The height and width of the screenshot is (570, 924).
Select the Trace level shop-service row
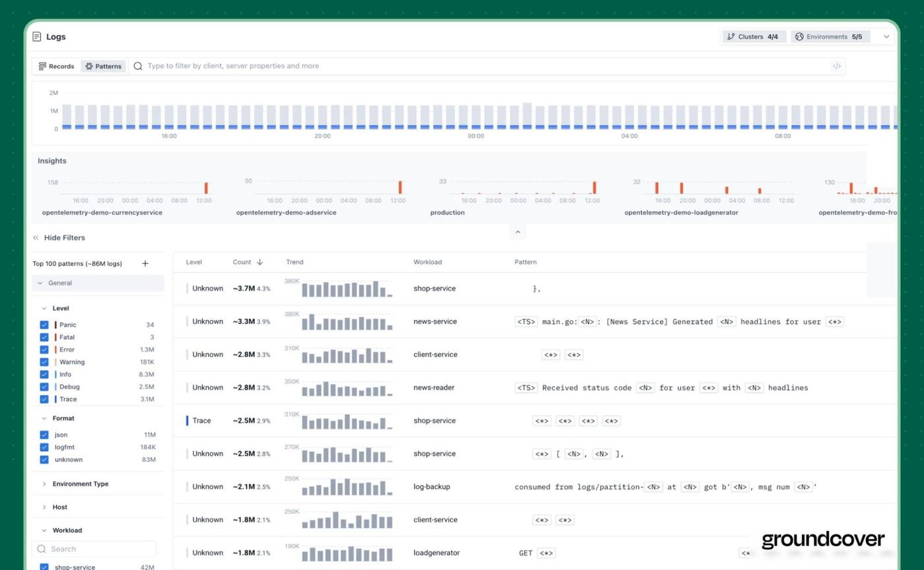(535, 420)
